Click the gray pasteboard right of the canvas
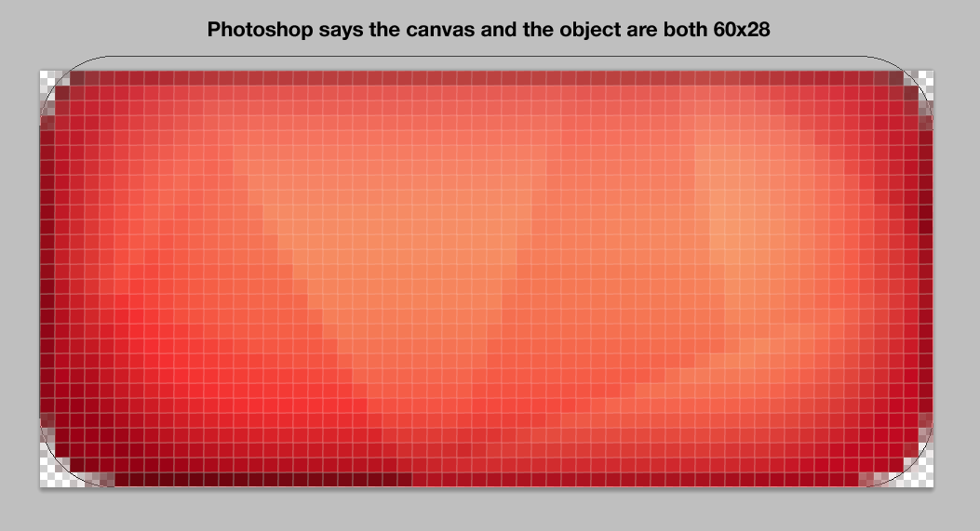 click(x=958, y=278)
